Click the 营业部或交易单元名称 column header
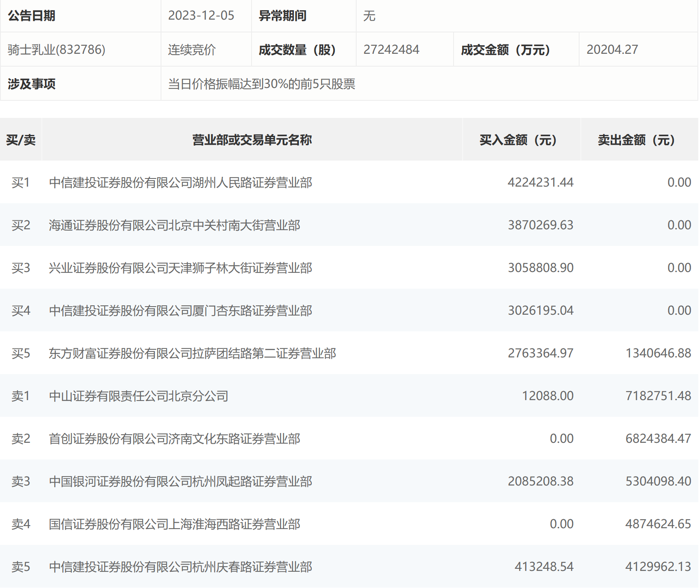Image resolution: width=700 pixels, height=588 pixels. coord(252,140)
